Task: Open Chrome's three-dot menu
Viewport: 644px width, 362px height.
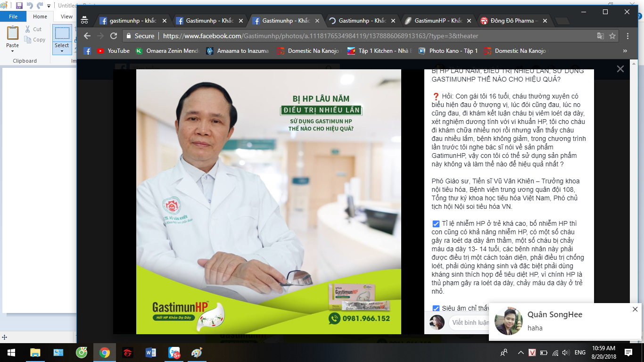Action: [x=628, y=36]
